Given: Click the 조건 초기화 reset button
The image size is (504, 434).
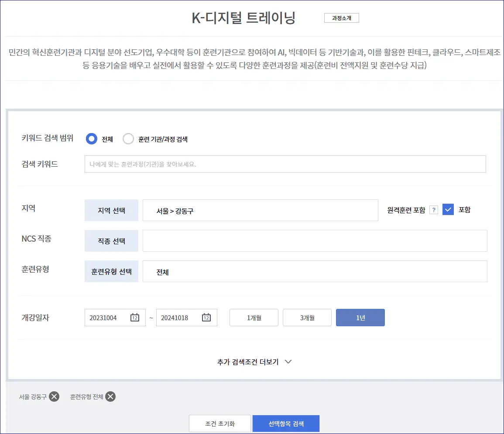Looking at the screenshot, I should click(220, 423).
